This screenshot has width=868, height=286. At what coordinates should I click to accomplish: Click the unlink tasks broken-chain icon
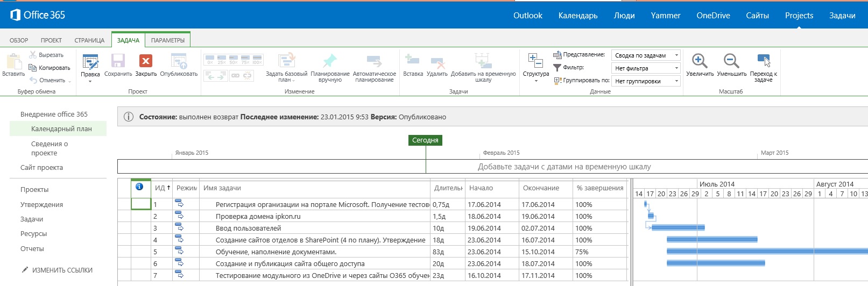pyautogui.click(x=247, y=76)
